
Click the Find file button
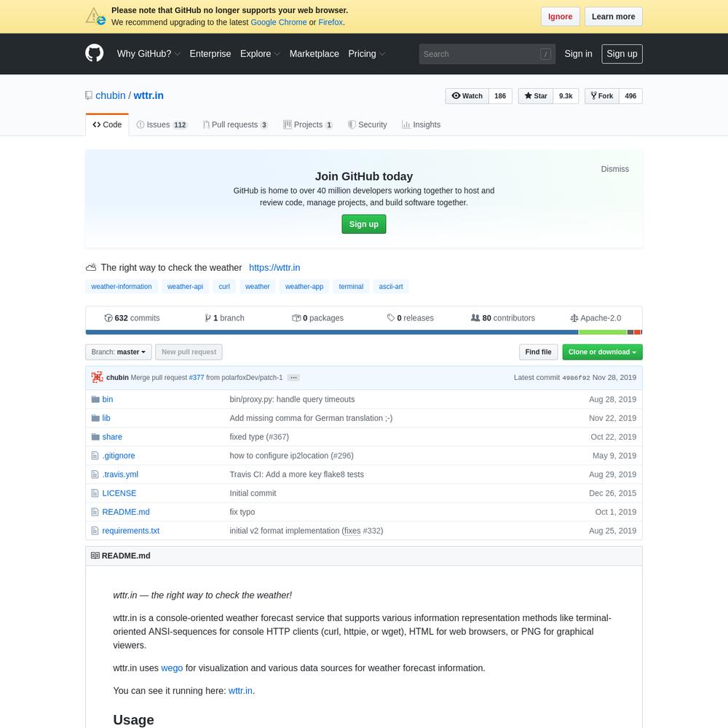pyautogui.click(x=538, y=352)
